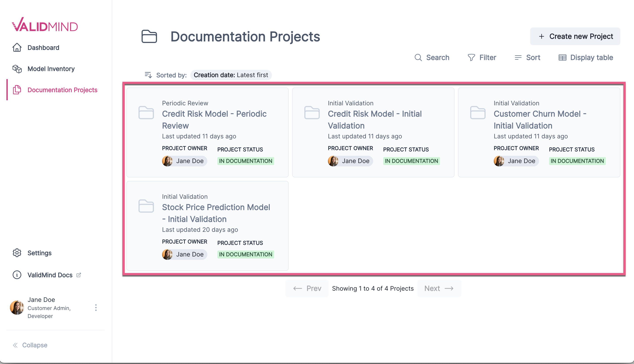634x364 pixels.
Task: Click Jane Doe owner chip on Credit Risk Initial Validation
Action: coord(350,161)
